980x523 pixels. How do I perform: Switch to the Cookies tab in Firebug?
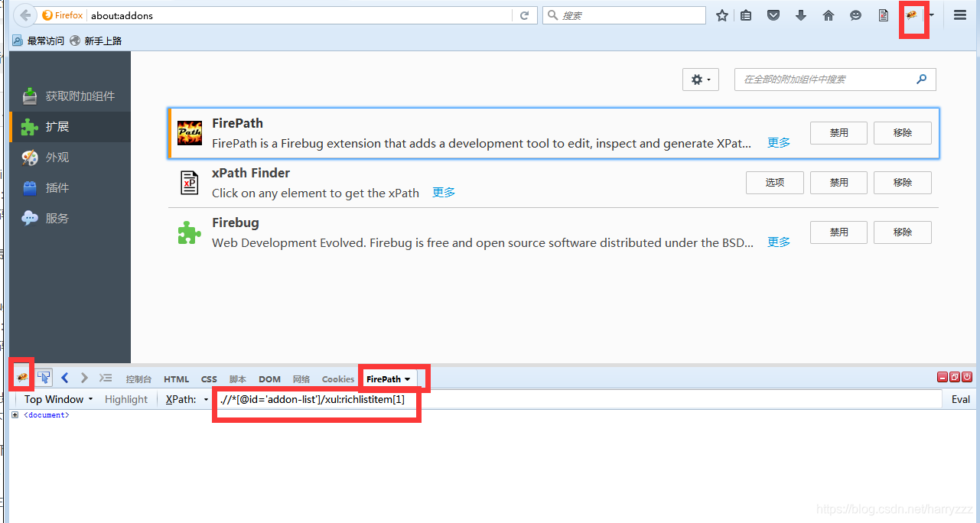tap(338, 379)
